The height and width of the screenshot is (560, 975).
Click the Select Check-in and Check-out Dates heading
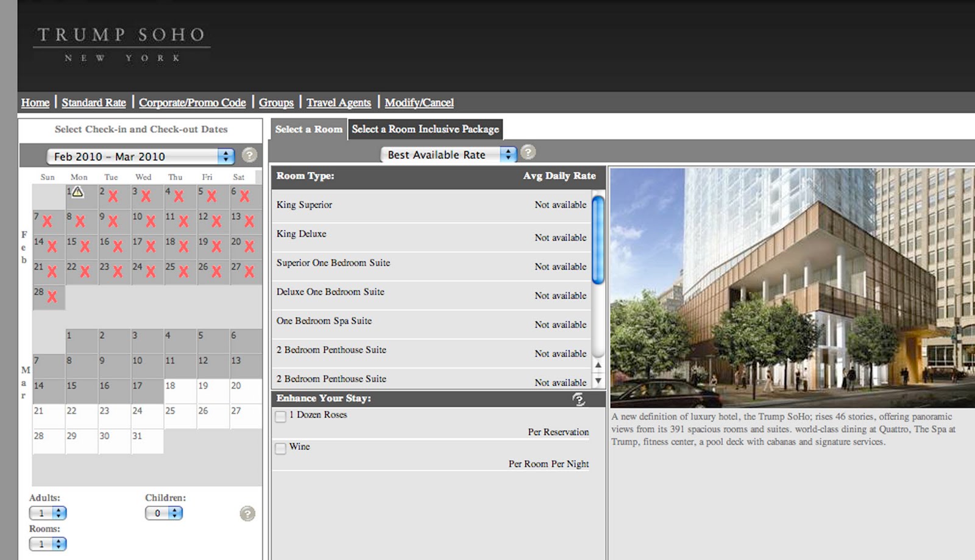pyautogui.click(x=141, y=129)
